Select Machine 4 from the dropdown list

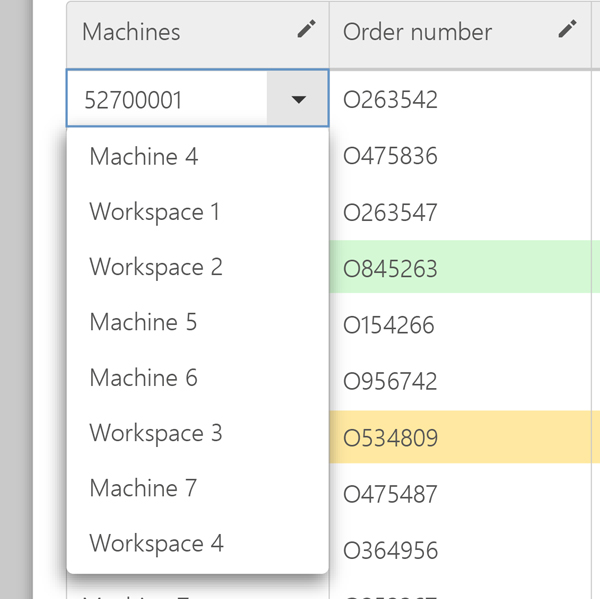coord(197,157)
